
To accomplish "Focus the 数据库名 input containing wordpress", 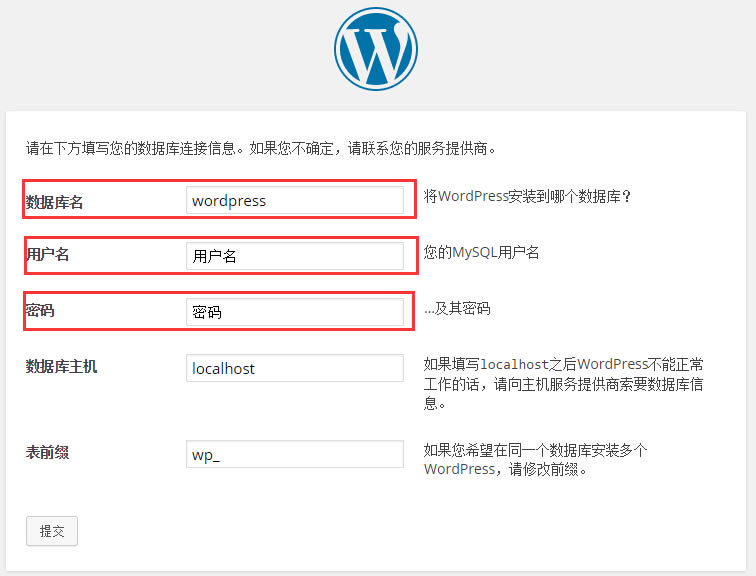I will pos(295,200).
